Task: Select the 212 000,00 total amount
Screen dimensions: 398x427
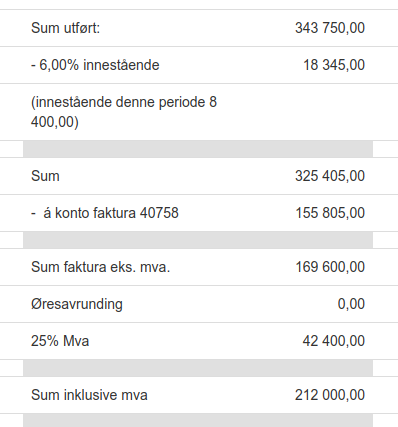Action: pos(330,395)
